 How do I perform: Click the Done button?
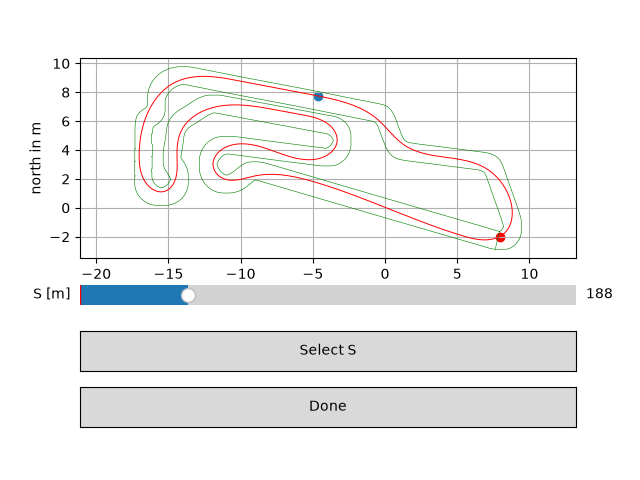pyautogui.click(x=328, y=407)
